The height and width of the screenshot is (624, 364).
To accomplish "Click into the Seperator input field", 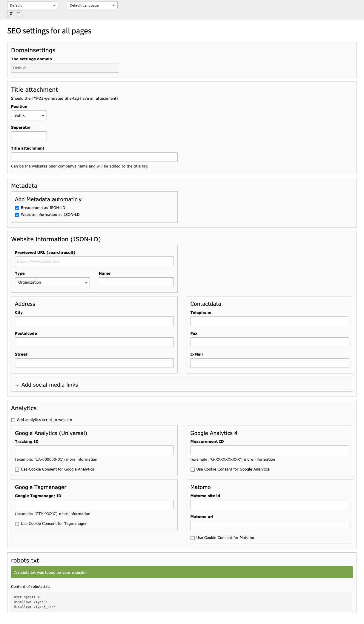I will (29, 136).
